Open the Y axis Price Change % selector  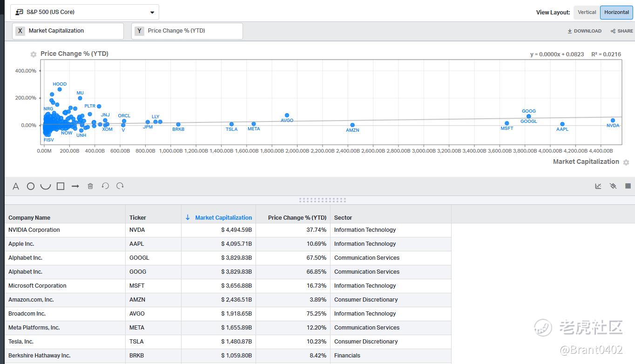click(187, 31)
